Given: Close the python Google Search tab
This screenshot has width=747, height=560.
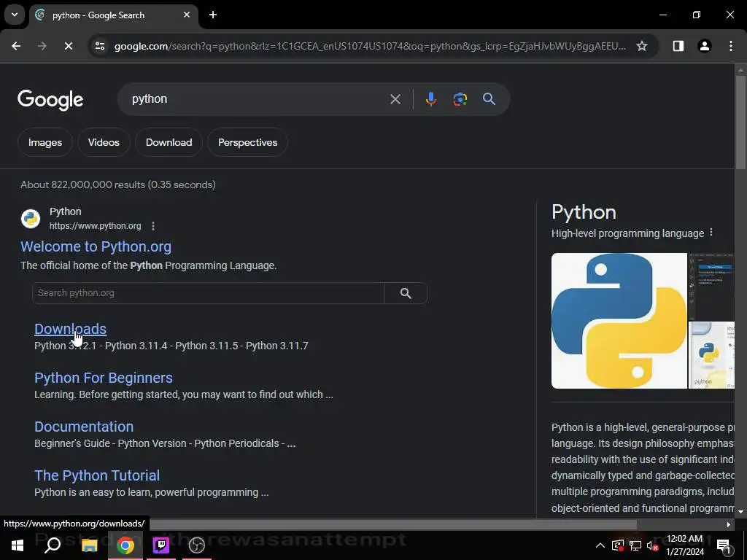Looking at the screenshot, I should pyautogui.click(x=187, y=15).
